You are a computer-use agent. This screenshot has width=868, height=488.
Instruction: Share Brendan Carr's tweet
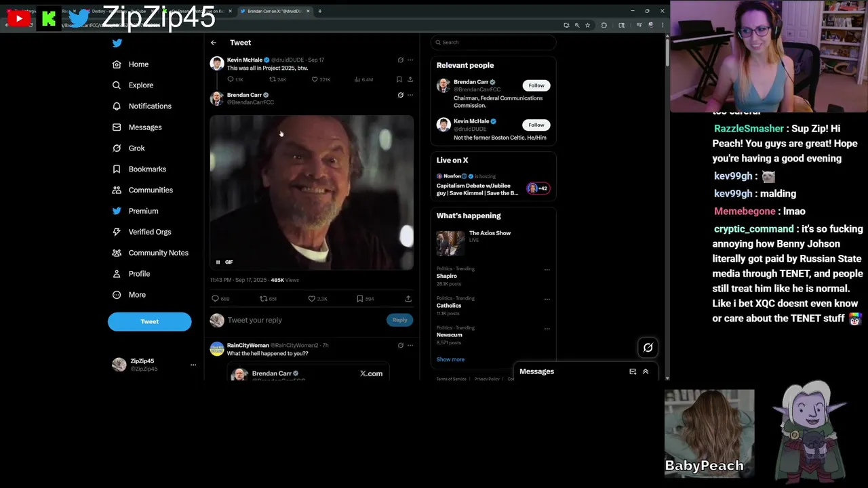(x=408, y=299)
